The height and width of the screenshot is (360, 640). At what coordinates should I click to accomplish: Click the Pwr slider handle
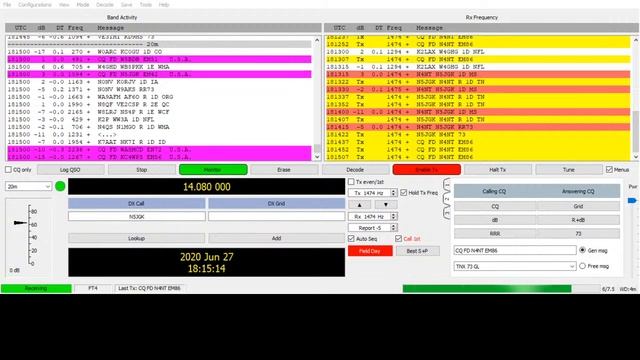pos(632,200)
